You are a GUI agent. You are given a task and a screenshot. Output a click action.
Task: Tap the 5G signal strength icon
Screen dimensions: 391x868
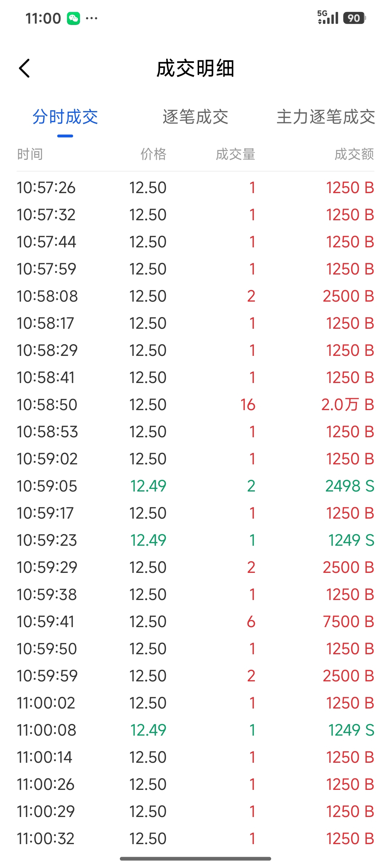328,17
